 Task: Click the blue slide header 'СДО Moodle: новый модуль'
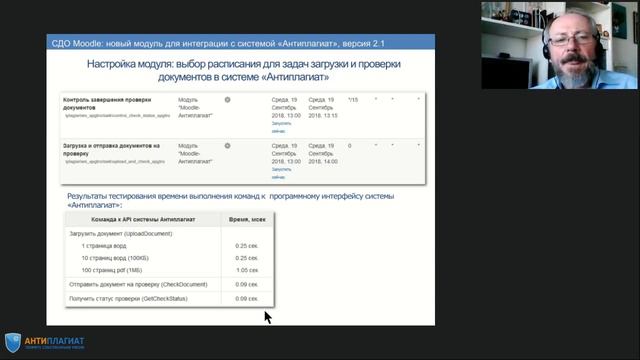(241, 42)
